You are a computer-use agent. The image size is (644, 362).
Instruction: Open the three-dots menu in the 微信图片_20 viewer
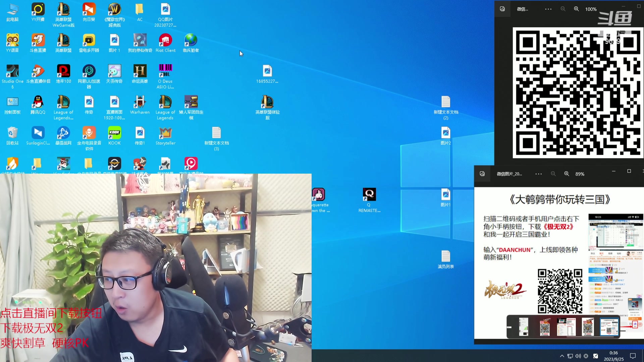tap(538, 174)
